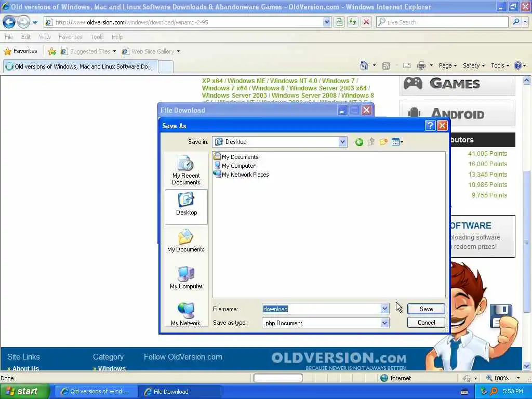Open the Tools menu in menu bar
Image resolution: width=532 pixels, height=399 pixels.
97,37
